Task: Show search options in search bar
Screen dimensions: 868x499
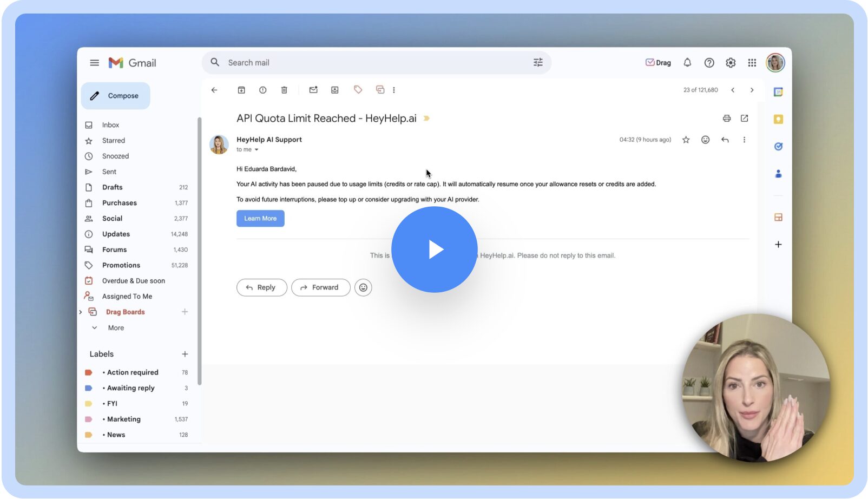Action: tap(538, 63)
